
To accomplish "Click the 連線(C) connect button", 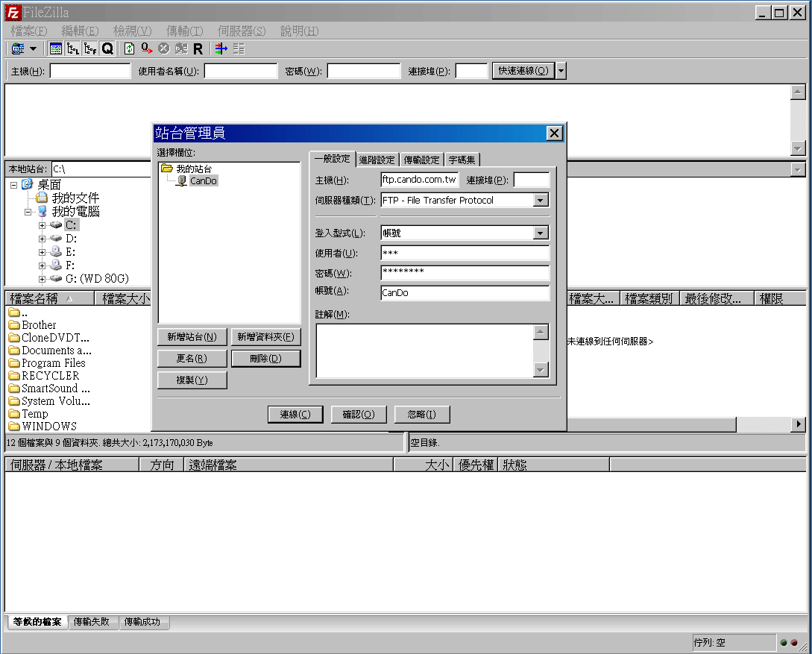I will point(295,415).
